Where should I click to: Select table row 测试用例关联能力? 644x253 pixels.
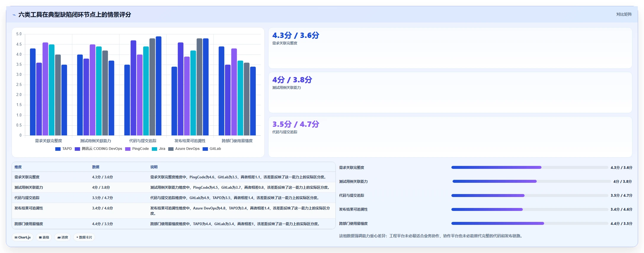pyautogui.click(x=174, y=188)
